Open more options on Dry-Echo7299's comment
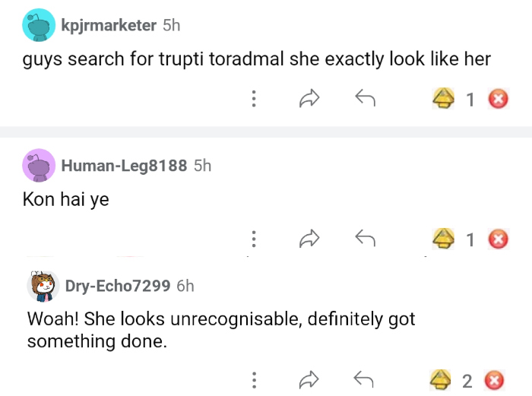The height and width of the screenshot is (396, 532). tap(253, 379)
